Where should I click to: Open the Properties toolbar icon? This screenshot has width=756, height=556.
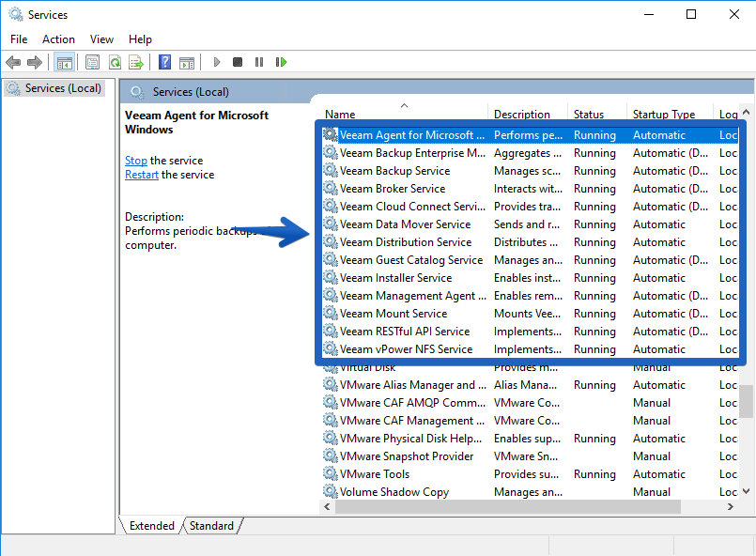tap(92, 62)
